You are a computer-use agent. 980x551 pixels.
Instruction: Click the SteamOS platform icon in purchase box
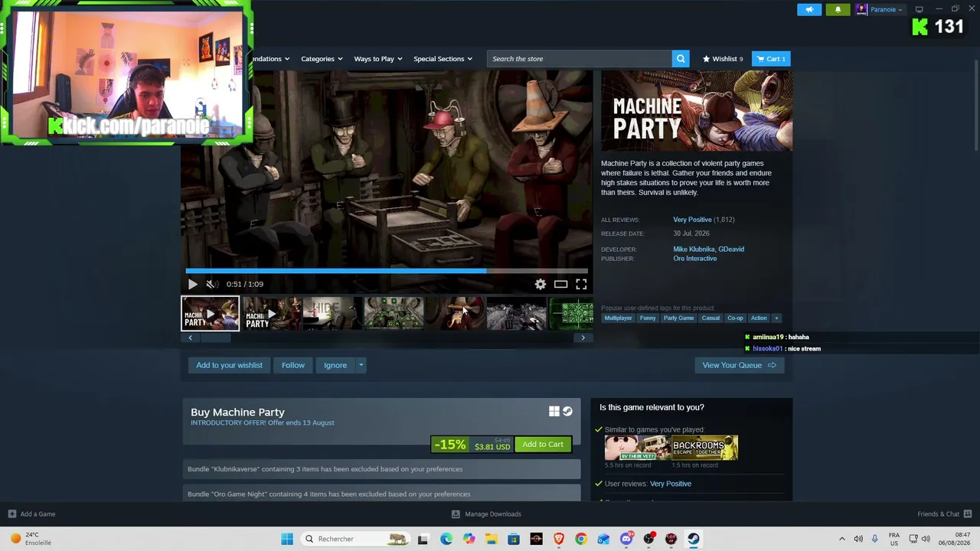[567, 412]
